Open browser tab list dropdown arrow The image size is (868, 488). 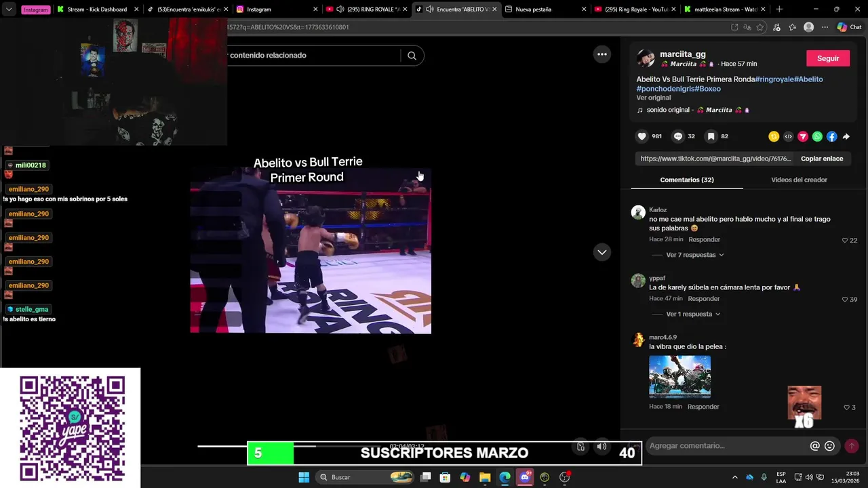click(9, 9)
